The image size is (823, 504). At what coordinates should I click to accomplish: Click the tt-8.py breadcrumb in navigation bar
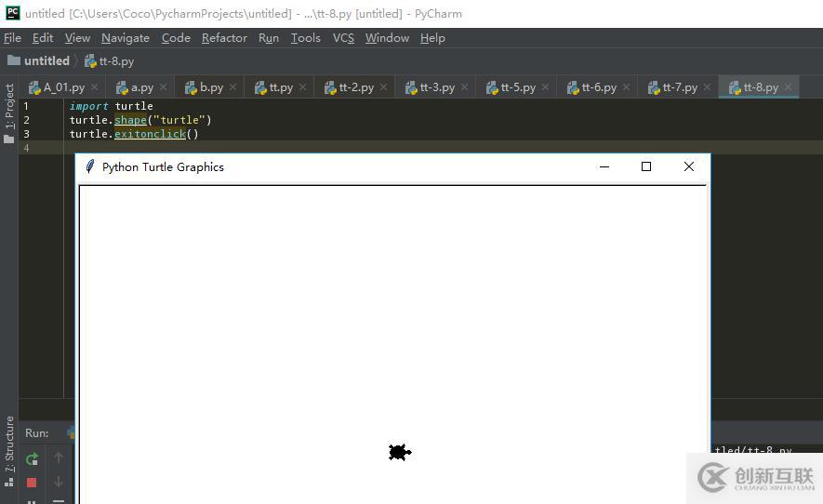tap(109, 61)
